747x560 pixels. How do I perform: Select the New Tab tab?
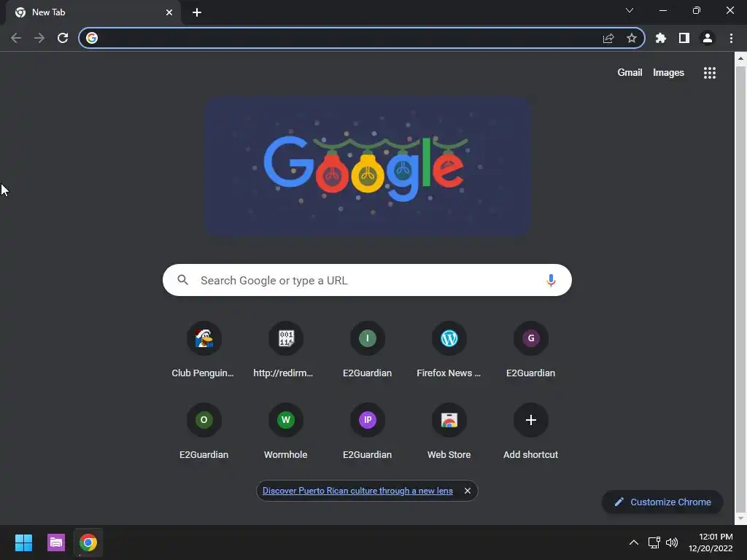pos(93,12)
